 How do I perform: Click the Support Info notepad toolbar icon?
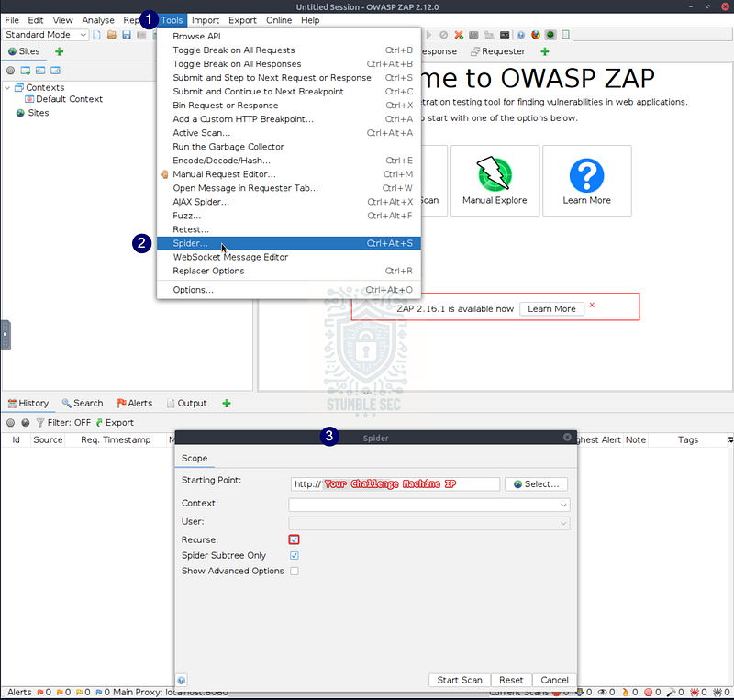point(565,35)
